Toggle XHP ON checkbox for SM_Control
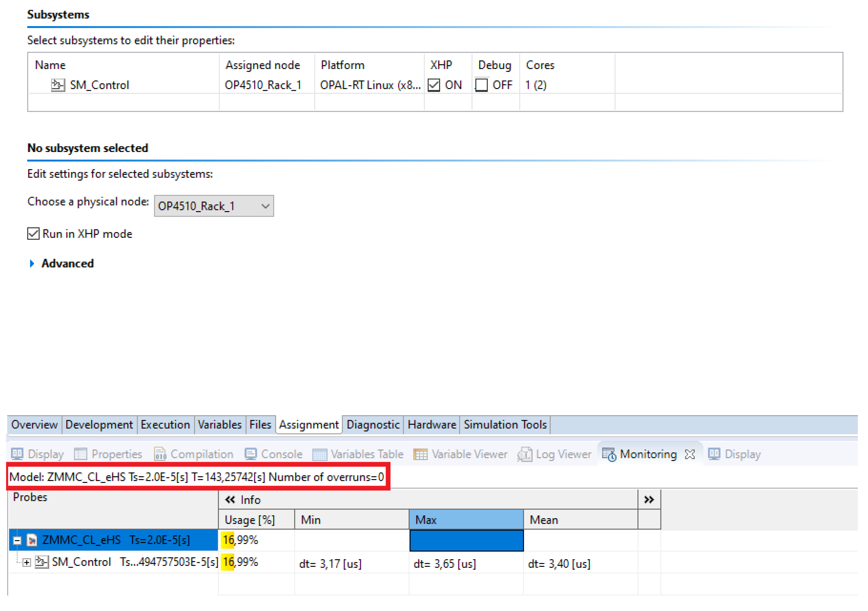Image resolution: width=868 pixels, height=611 pixels. click(434, 85)
